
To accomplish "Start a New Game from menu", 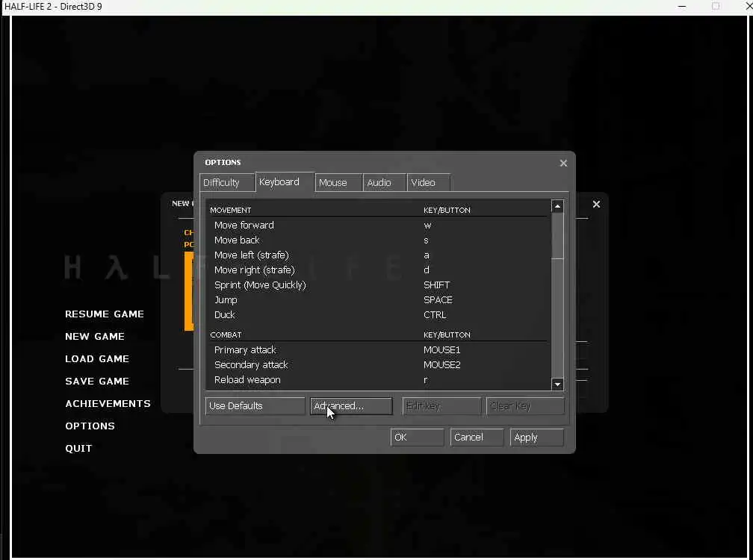I will 95,337.
